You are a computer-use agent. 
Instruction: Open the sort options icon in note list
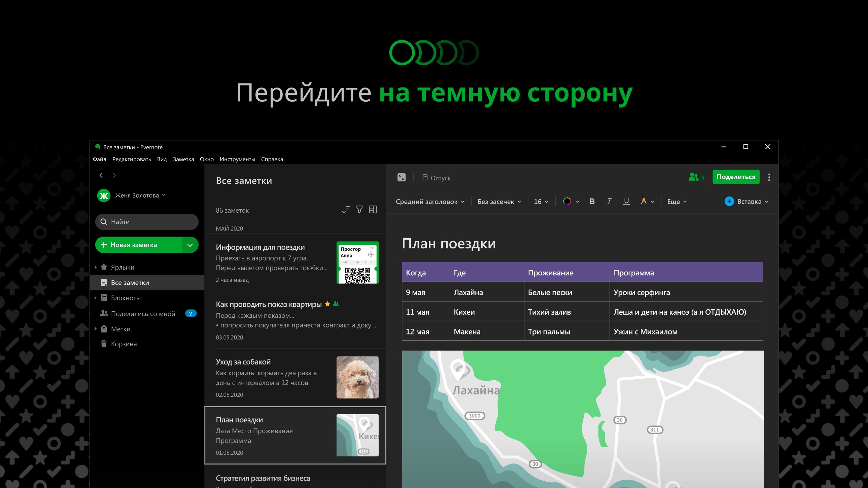point(346,210)
